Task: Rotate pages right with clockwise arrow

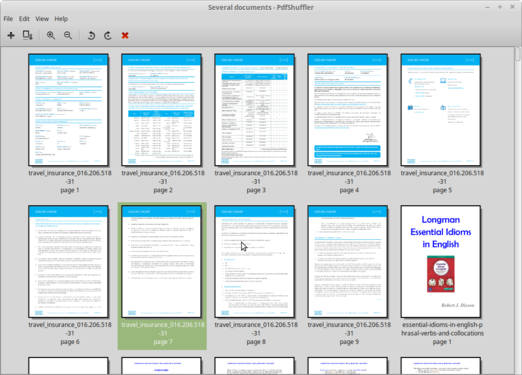Action: (x=108, y=35)
